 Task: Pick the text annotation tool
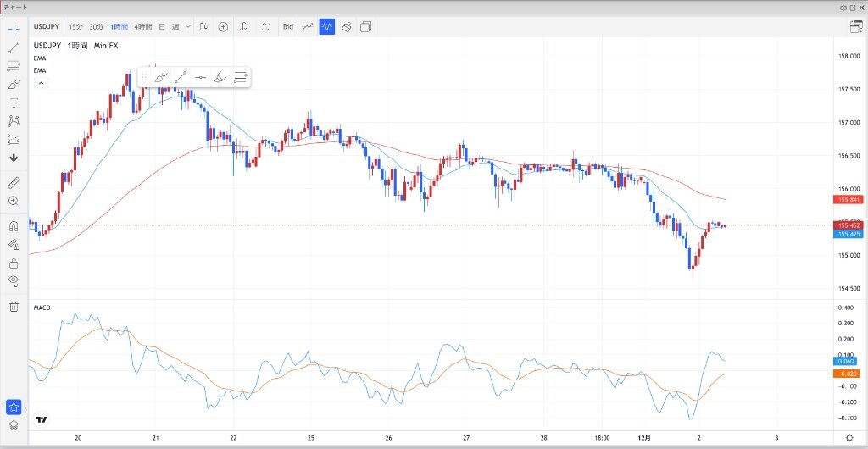[x=14, y=103]
